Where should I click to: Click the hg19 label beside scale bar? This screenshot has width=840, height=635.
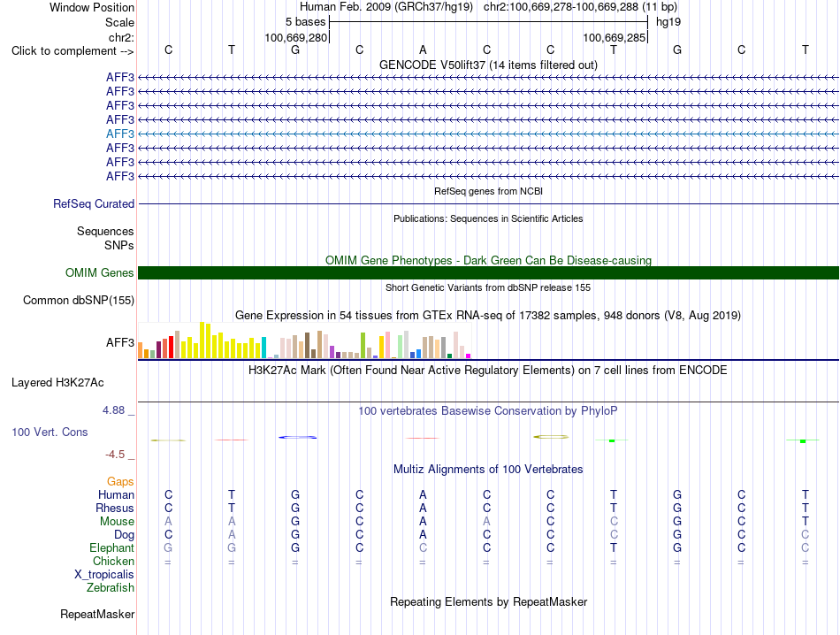pyautogui.click(x=668, y=22)
